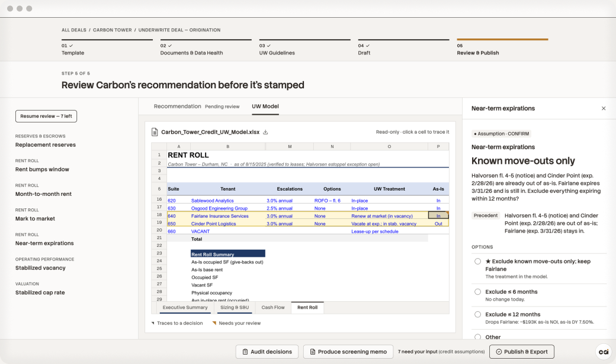The width and height of the screenshot is (616, 364).
Task: Click 'Physical occupancy' row label
Action: 211,293
